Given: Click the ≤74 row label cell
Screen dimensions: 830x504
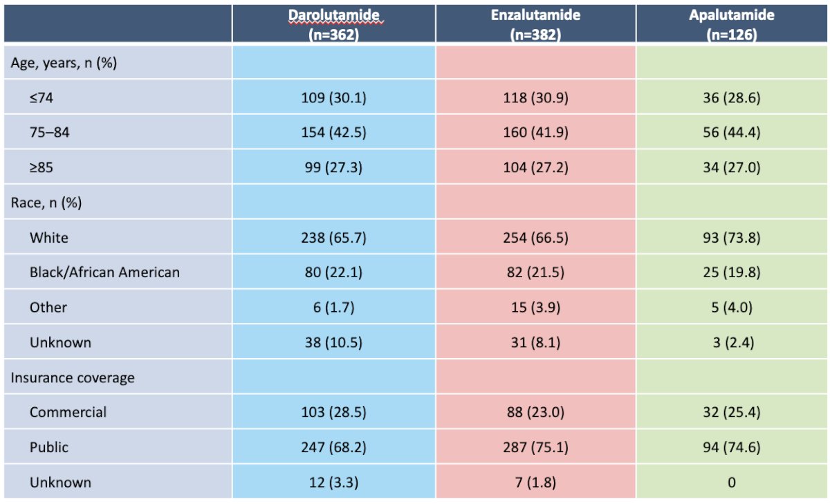Looking at the screenshot, I should click(x=118, y=97).
